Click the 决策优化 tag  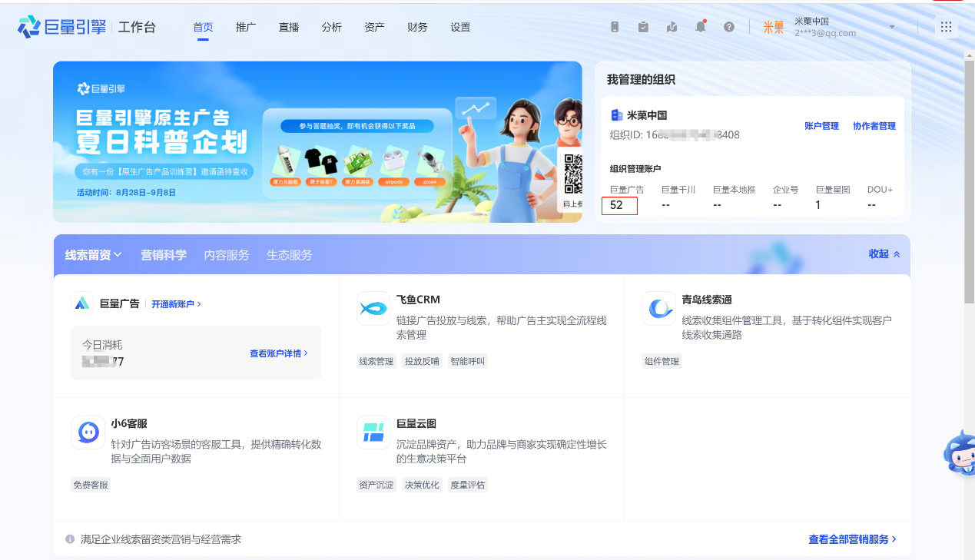pos(422,485)
